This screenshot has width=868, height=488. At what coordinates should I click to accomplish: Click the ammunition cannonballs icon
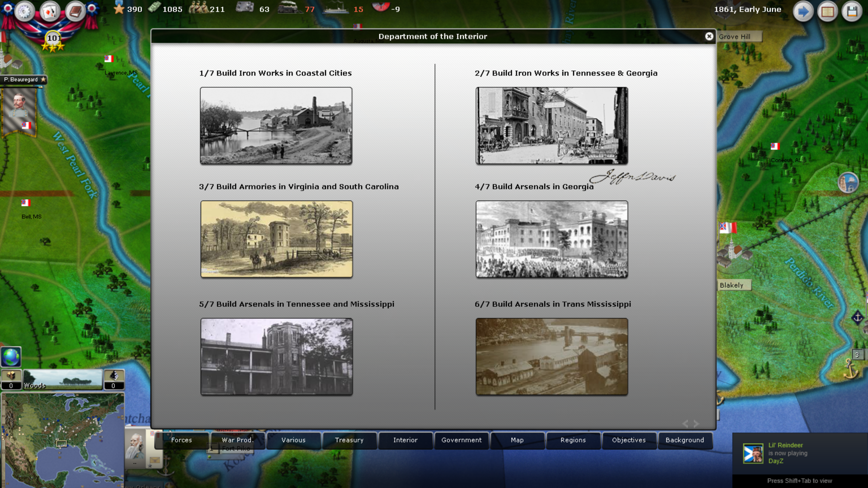[x=113, y=380]
